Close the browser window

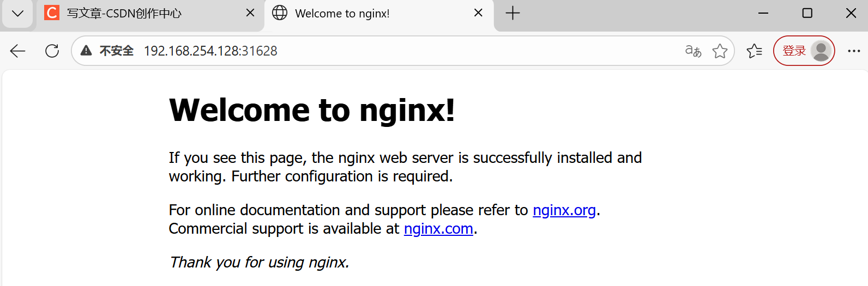click(x=851, y=13)
